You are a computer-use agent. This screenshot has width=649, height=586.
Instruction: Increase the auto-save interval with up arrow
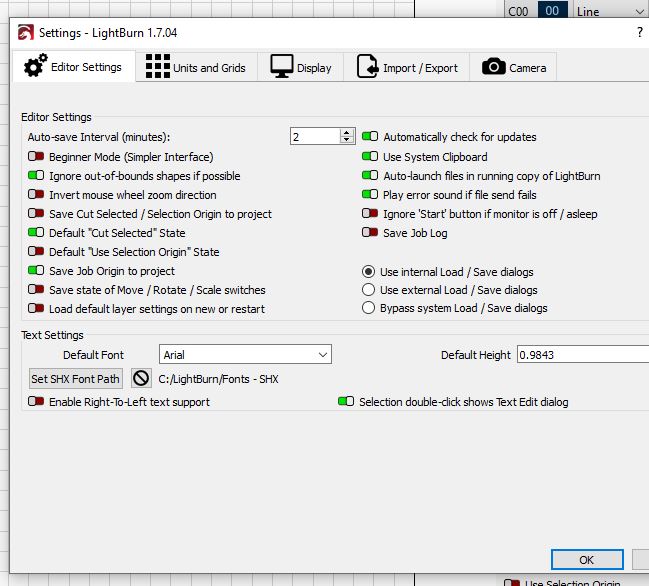click(346, 132)
